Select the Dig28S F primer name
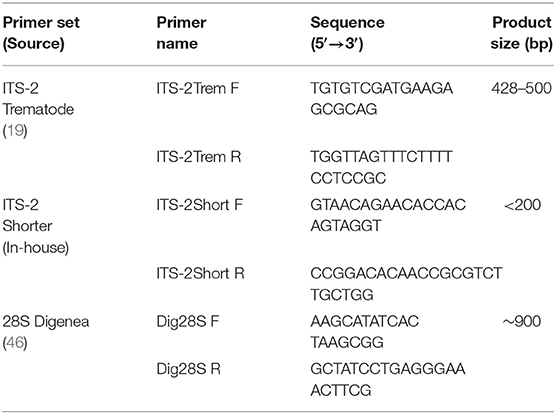 click(188, 321)
